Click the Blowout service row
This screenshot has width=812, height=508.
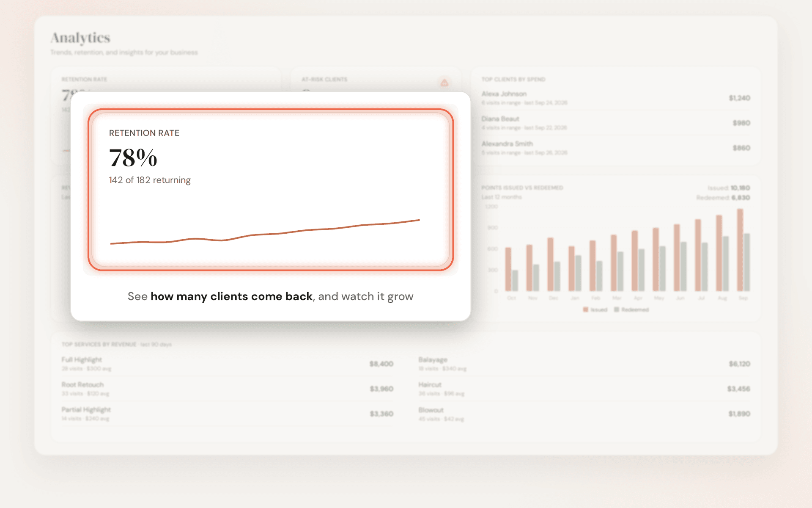tap(584, 414)
